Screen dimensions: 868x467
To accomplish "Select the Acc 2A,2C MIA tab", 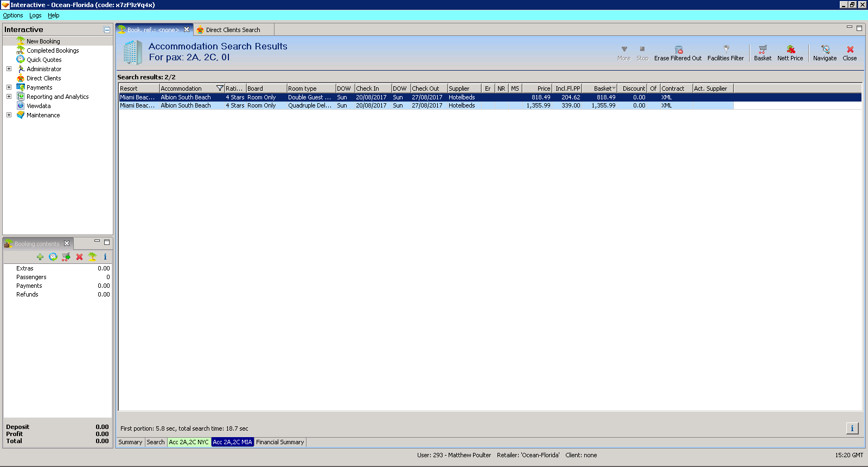I will tap(232, 442).
